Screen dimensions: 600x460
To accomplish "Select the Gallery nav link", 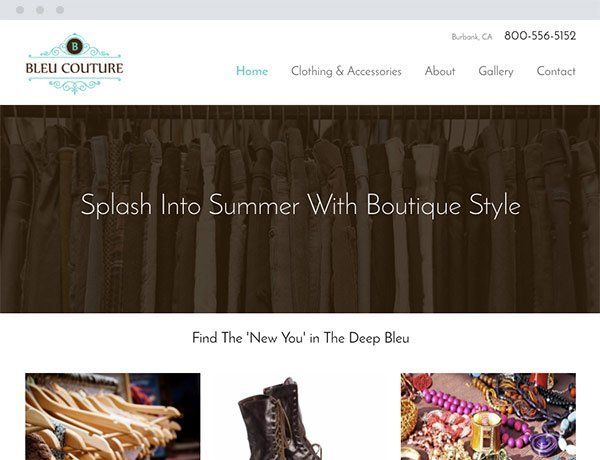I will pyautogui.click(x=496, y=71).
